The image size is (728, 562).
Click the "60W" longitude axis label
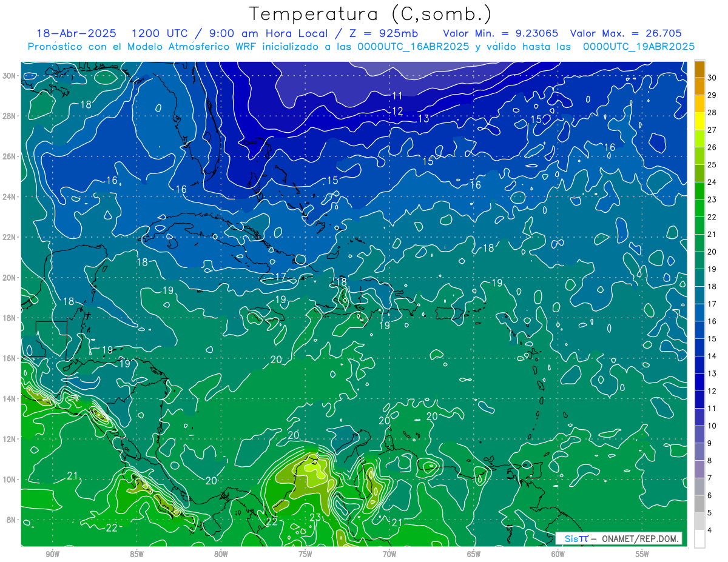(x=558, y=554)
